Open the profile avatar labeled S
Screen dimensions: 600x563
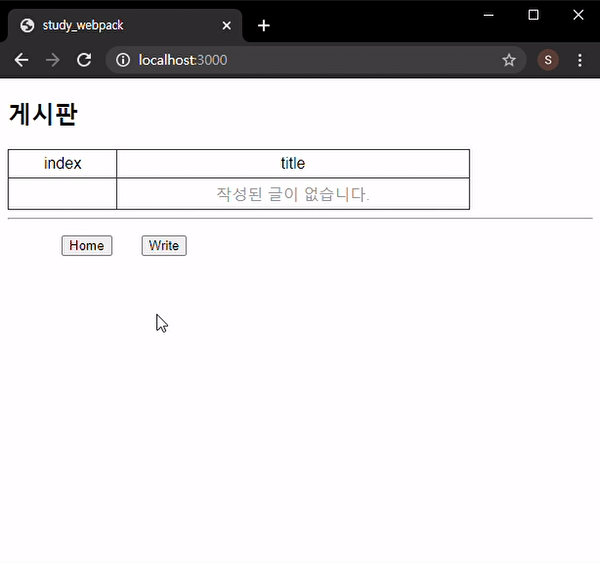[x=548, y=60]
